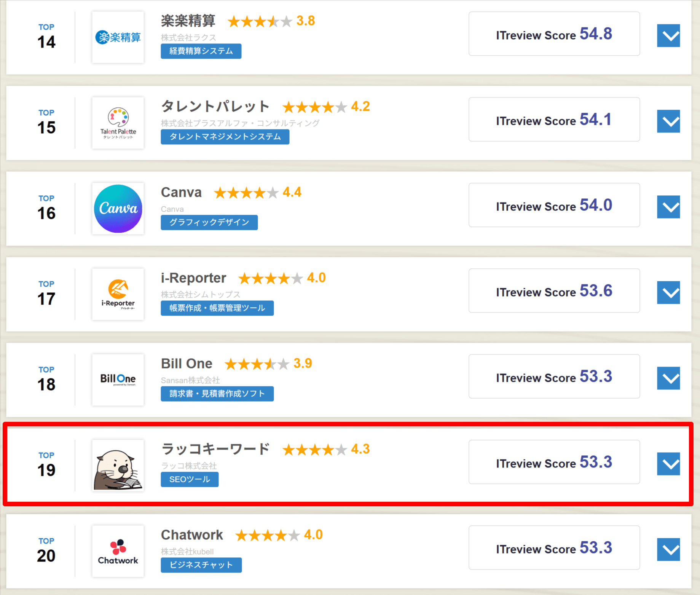This screenshot has height=595, width=700.
Task: Expand the ラッコキーワード row arrow
Action: (668, 464)
